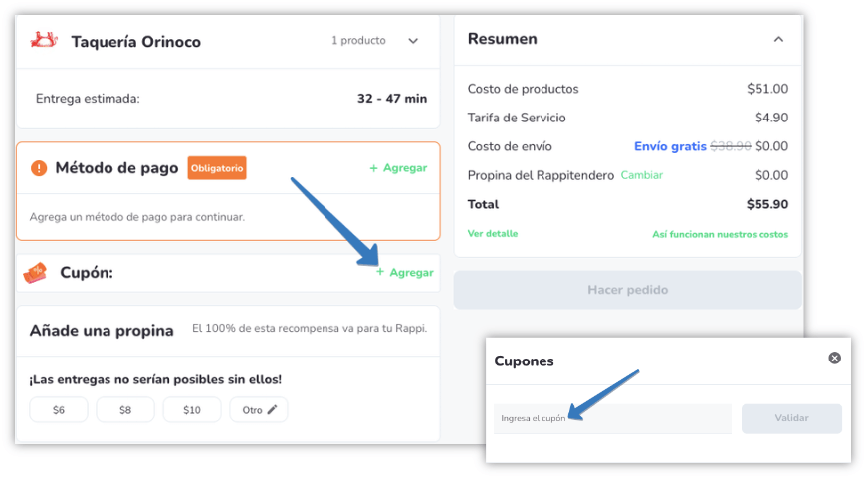The height and width of the screenshot is (482, 868).
Task: Click the 32 - 47 min delivery estimate
Action: pyautogui.click(x=392, y=98)
